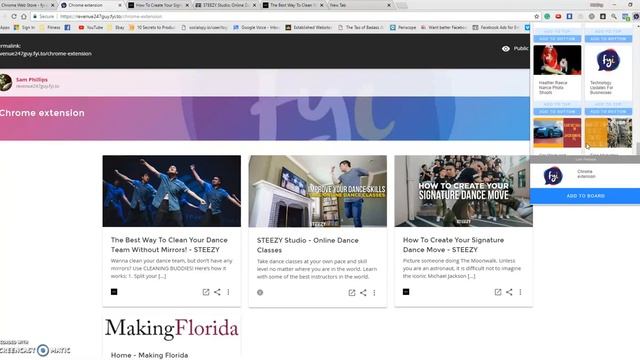The height and width of the screenshot is (360, 640).
Task: Switch to The Best Way To Clean tab
Action: (292, 5)
